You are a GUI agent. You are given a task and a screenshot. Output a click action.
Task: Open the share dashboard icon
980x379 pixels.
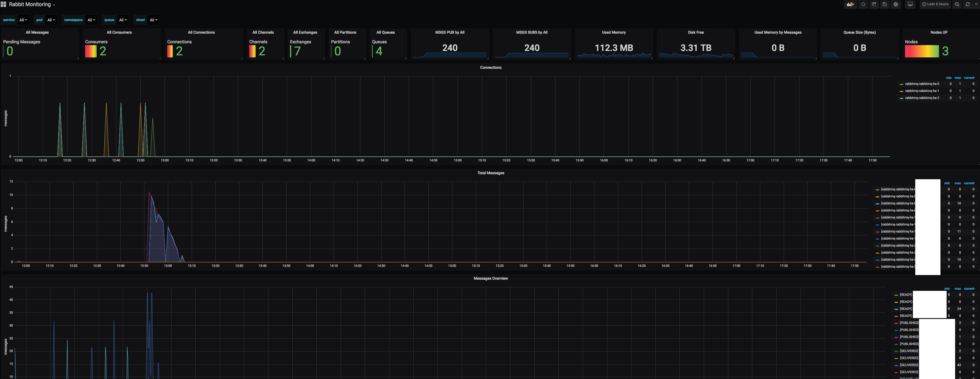click(874, 4)
